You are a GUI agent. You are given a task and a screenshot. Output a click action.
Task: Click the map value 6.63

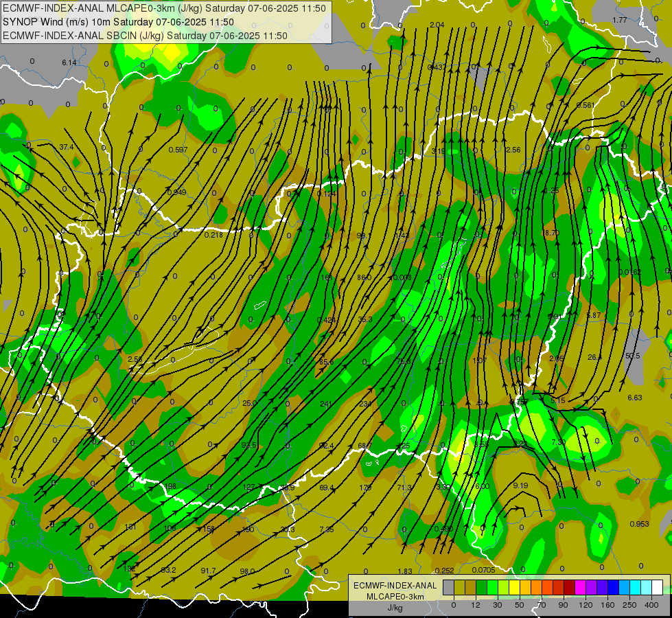635,398
